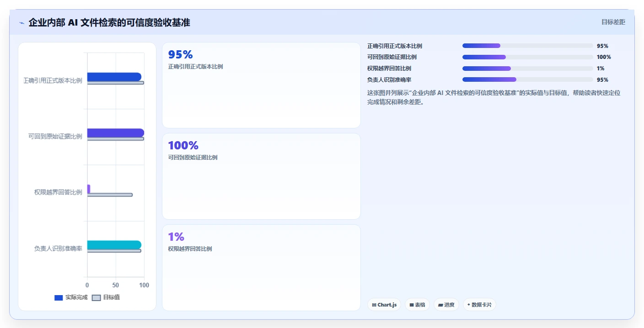Image resolution: width=644 pixels, height=328 pixels.
Task: Toggle the 目标值 legend swatch
Action: (96, 297)
